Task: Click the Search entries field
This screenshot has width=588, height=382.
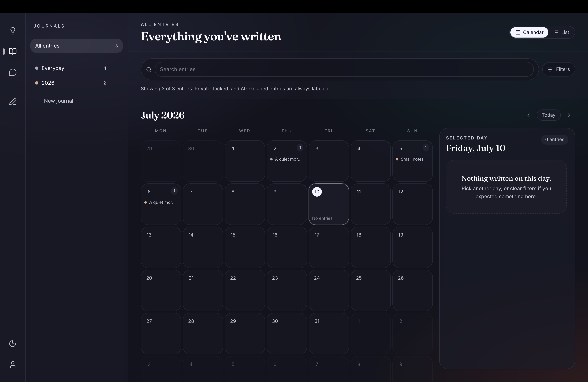Action: tap(344, 69)
